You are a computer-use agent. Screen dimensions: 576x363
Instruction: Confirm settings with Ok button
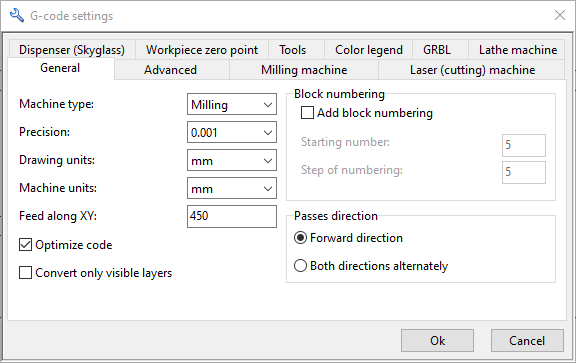437,341
